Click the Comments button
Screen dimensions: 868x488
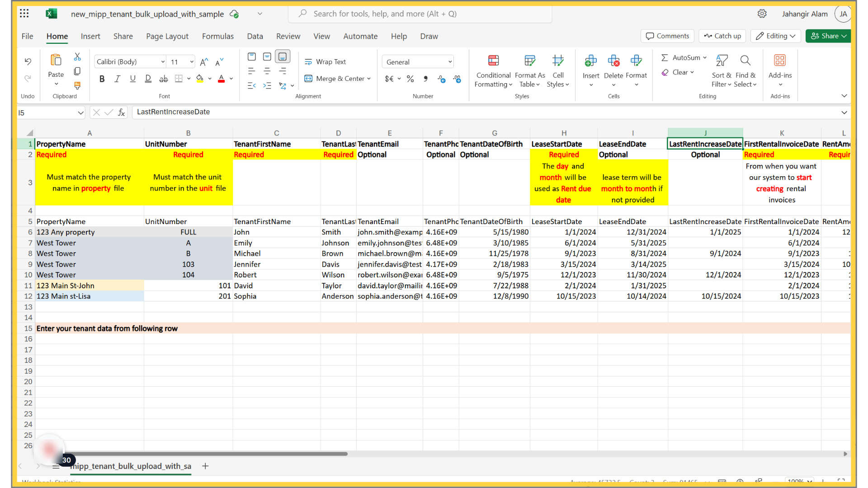coord(668,36)
